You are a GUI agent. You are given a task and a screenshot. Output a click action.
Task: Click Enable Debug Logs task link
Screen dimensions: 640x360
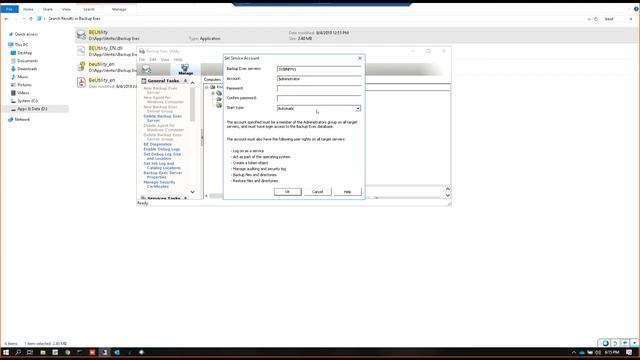pos(162,149)
